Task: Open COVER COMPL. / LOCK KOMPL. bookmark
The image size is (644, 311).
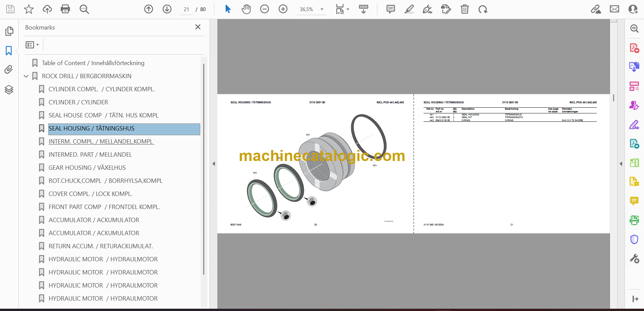Action: [x=90, y=194]
